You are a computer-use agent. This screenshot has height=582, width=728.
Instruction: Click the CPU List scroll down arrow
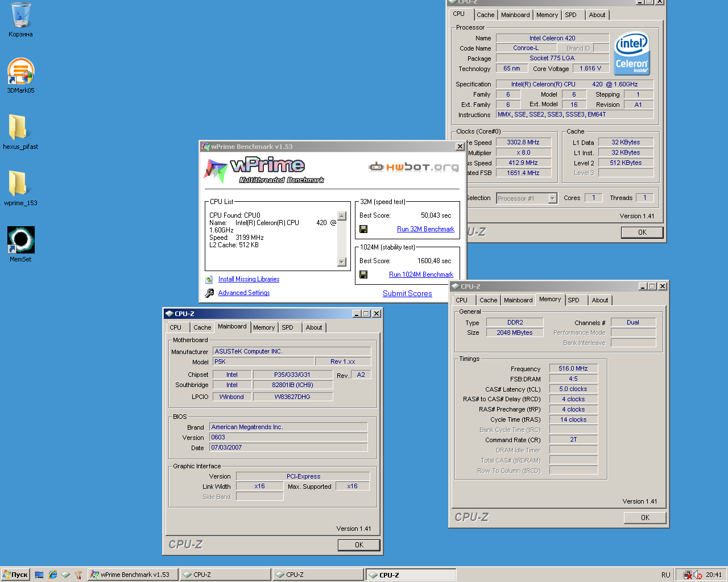(342, 262)
